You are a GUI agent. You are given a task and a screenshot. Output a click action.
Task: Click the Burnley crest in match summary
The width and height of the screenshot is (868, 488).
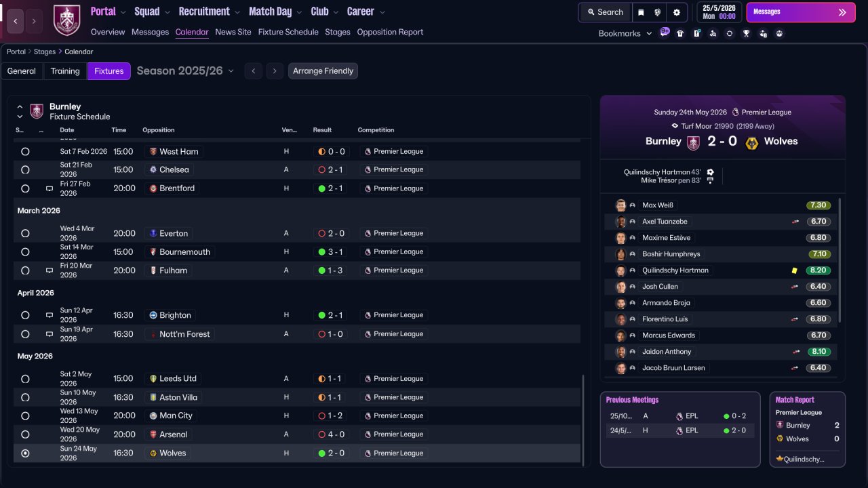coord(693,142)
